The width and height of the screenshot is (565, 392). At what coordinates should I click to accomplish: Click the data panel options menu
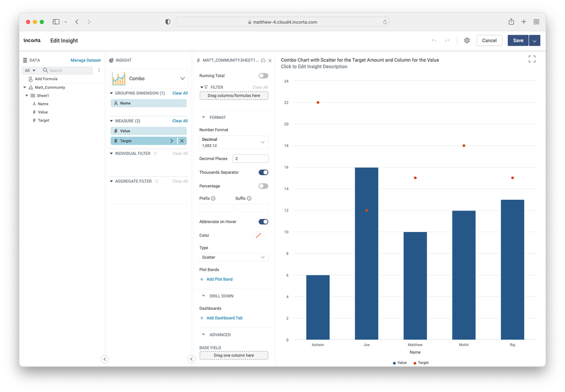point(99,71)
